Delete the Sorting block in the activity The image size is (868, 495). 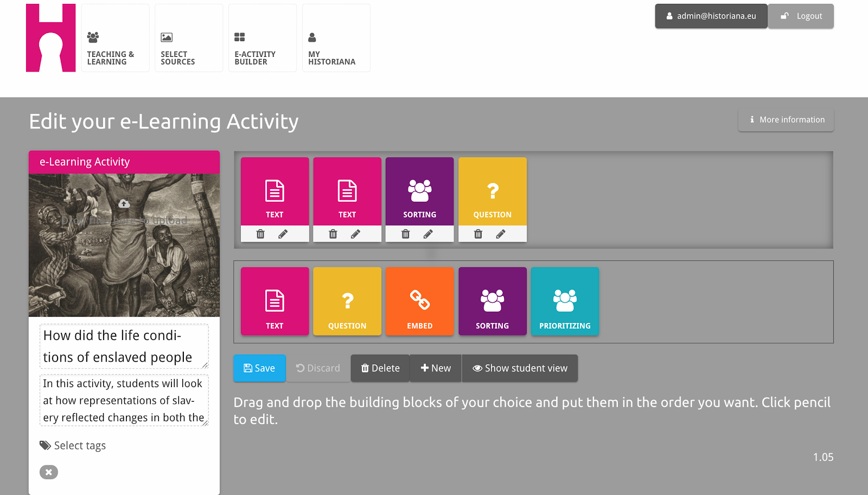pyautogui.click(x=406, y=234)
